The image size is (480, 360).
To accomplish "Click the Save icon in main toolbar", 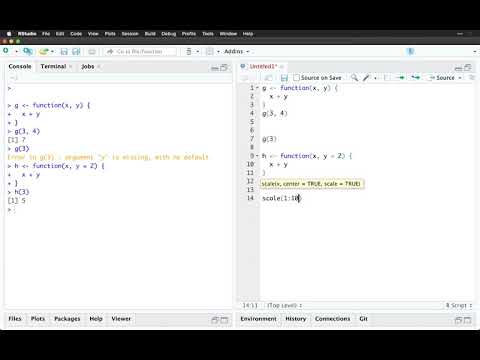I will tap(64, 51).
